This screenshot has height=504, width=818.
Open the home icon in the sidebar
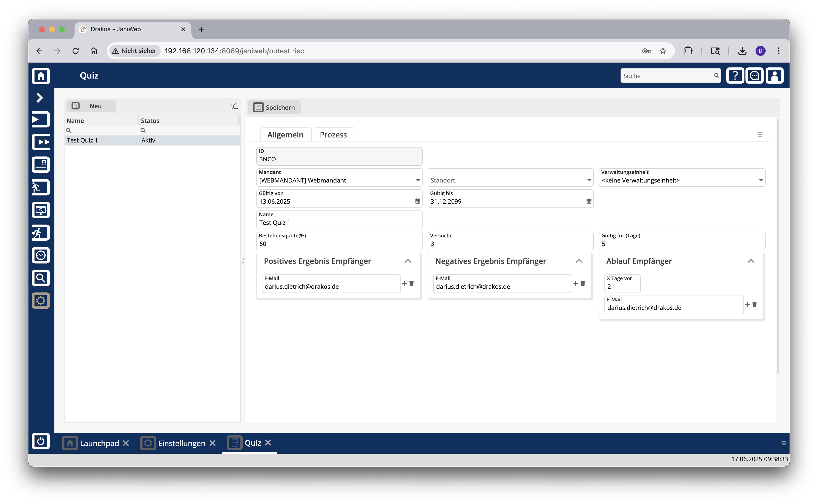pos(41,76)
